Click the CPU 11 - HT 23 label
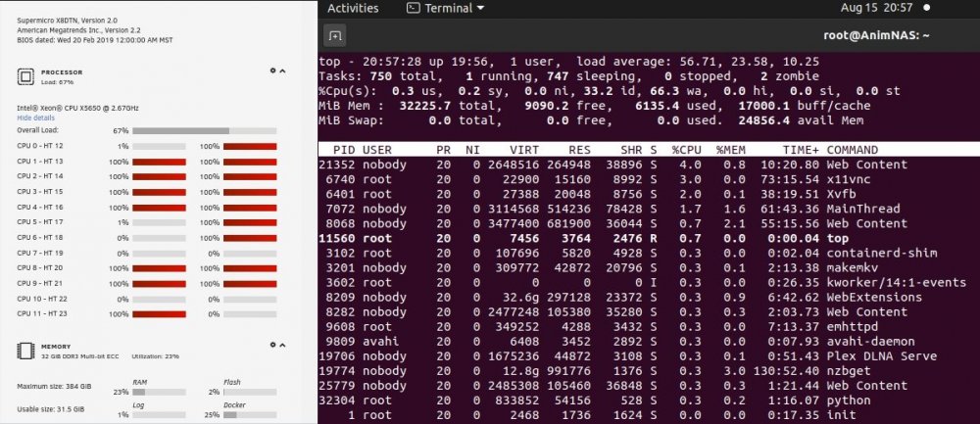The height and width of the screenshot is (424, 980). pos(40,314)
